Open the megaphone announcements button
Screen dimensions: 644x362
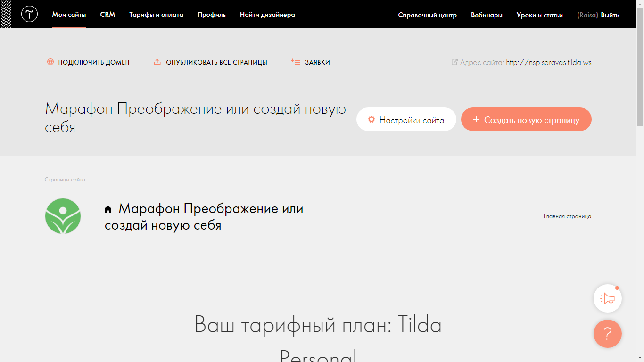click(607, 298)
